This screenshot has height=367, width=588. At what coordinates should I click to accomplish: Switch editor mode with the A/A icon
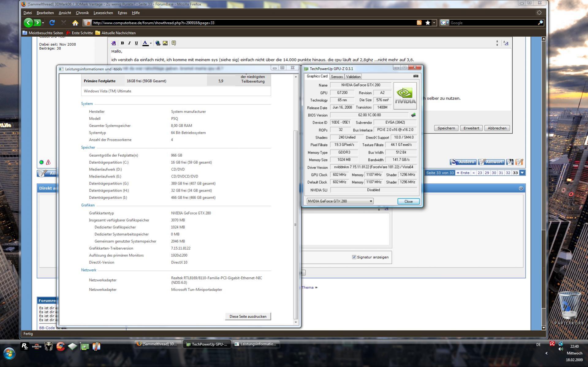coord(506,43)
